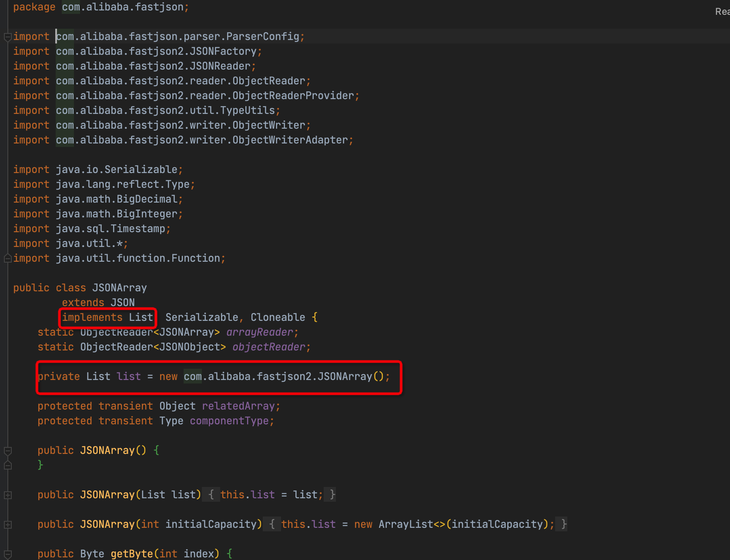
Task: Place cursor on java.math.BigDecimal import
Action: point(118,199)
